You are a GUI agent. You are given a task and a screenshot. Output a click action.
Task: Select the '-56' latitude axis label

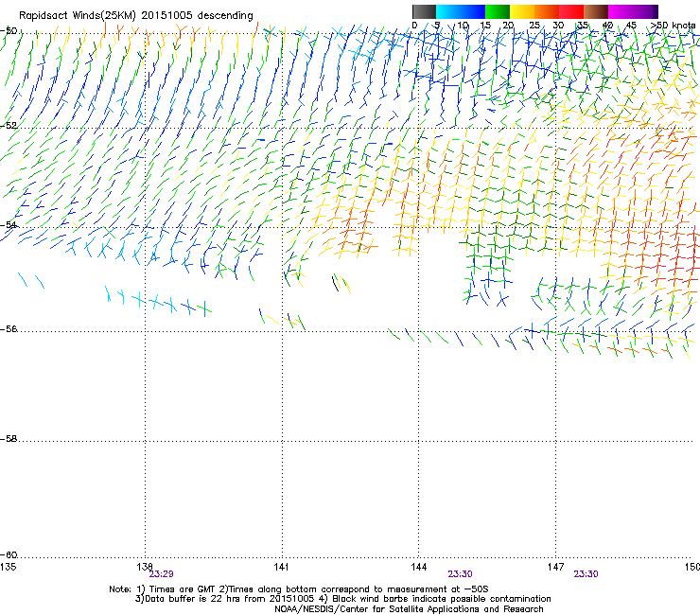coord(9,328)
